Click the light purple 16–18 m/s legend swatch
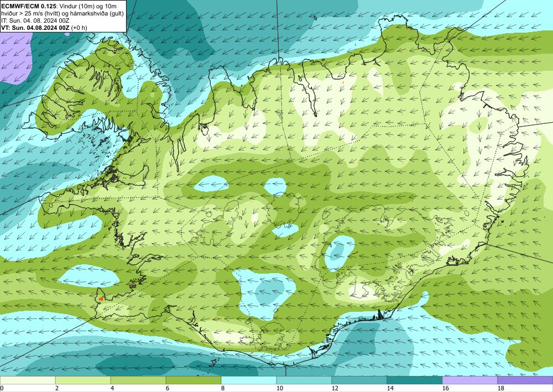The width and height of the screenshot is (553, 392). [469, 380]
